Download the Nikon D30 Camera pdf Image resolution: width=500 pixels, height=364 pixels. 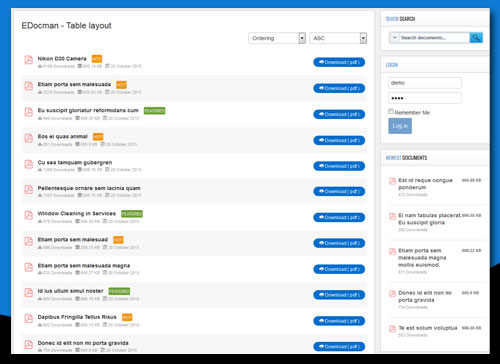point(339,62)
